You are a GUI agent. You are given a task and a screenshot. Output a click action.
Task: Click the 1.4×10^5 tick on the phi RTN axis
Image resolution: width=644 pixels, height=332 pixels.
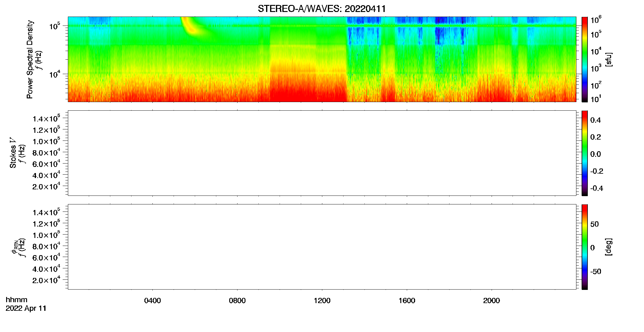46,212
